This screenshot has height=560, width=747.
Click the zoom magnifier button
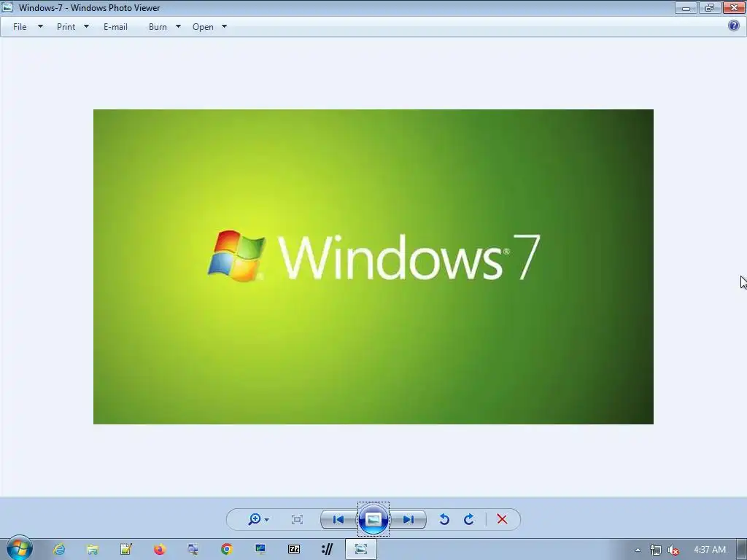click(x=255, y=519)
